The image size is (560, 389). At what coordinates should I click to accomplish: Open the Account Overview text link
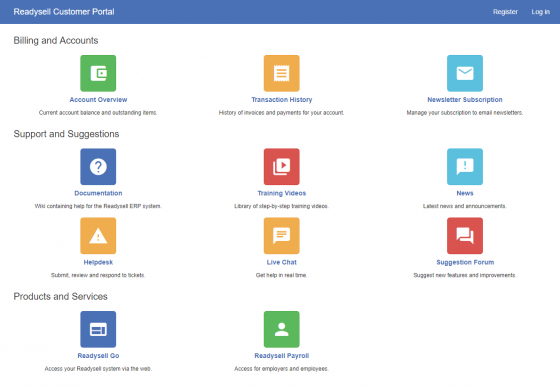click(98, 100)
